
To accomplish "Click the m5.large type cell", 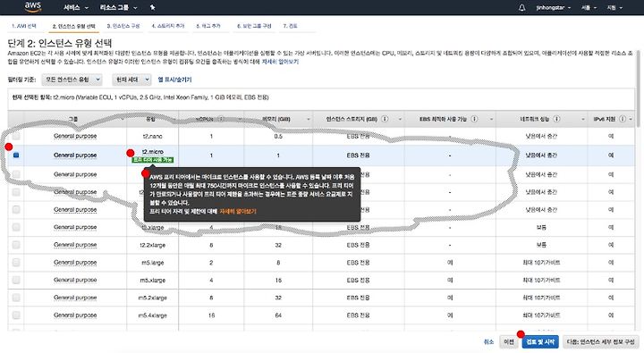I will tap(152, 262).
